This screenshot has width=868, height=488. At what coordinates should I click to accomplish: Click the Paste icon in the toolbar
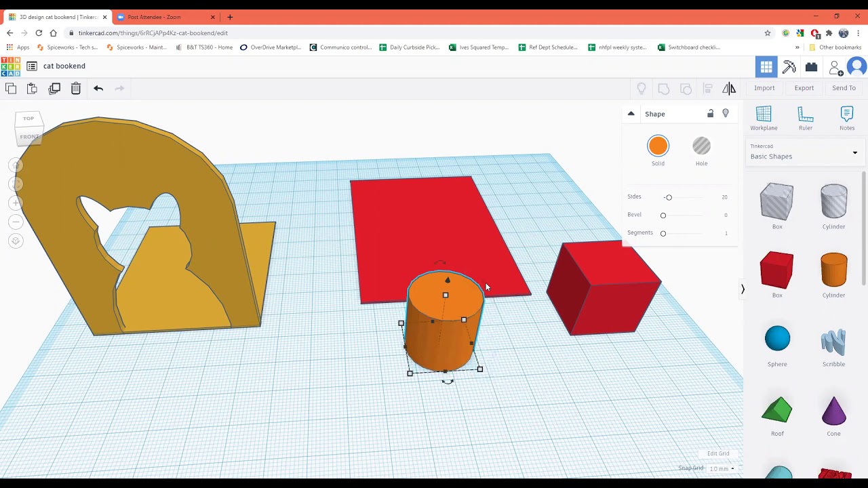pos(32,88)
